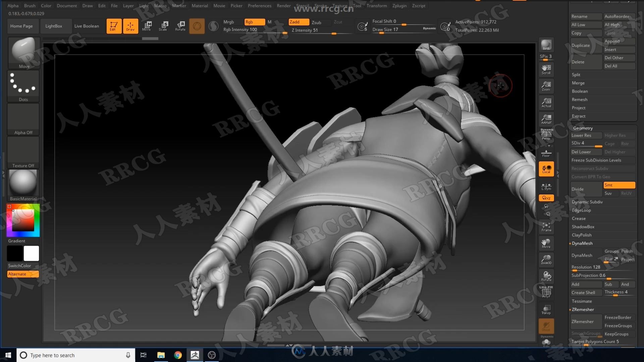Image resolution: width=644 pixels, height=362 pixels.
Task: Open the Preferences menu
Action: [x=259, y=6]
